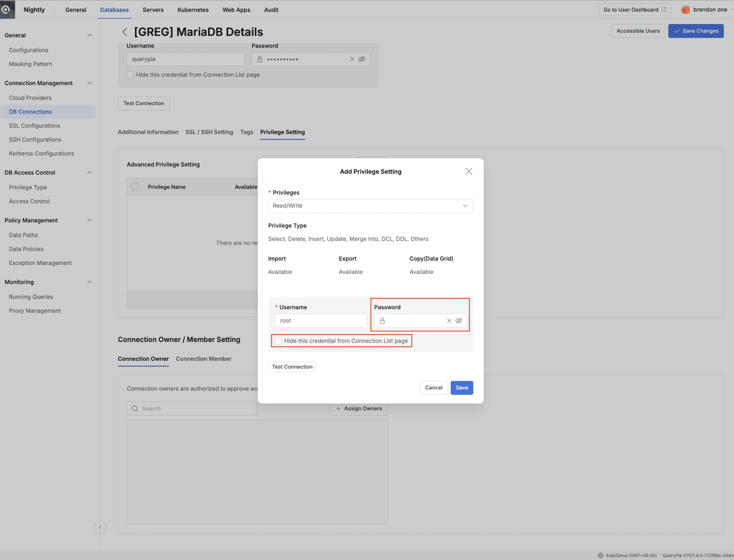This screenshot has width=734, height=560.
Task: Enable Hide this credential checkbox in dialog
Action: pos(279,341)
